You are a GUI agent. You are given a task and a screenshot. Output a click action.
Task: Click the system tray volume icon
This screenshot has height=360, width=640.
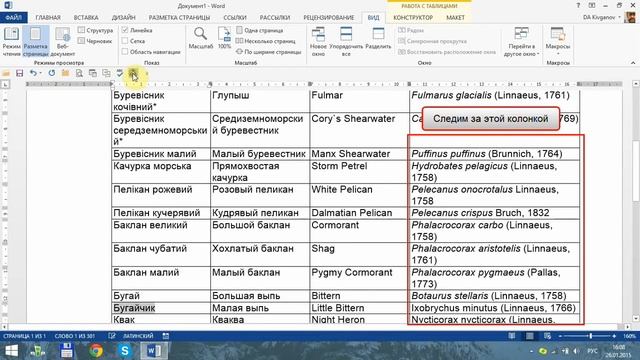click(x=576, y=351)
